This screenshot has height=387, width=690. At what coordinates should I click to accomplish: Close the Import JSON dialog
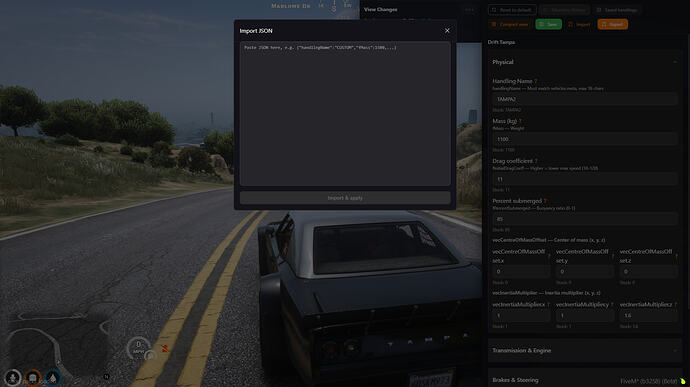447,31
